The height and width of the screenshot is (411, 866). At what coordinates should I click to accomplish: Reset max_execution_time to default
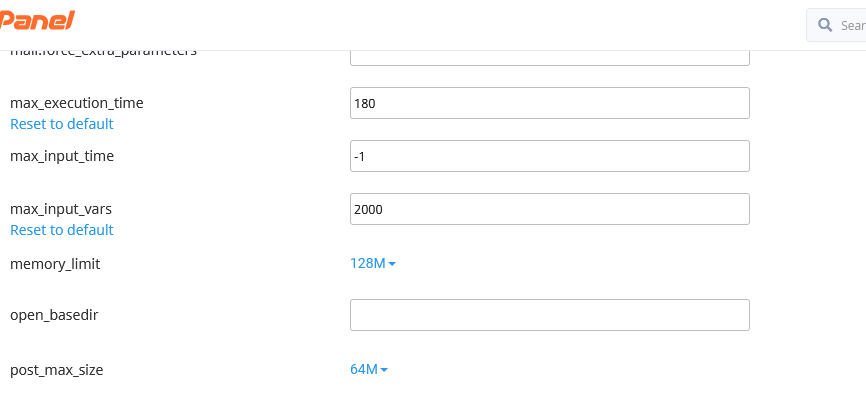click(62, 124)
